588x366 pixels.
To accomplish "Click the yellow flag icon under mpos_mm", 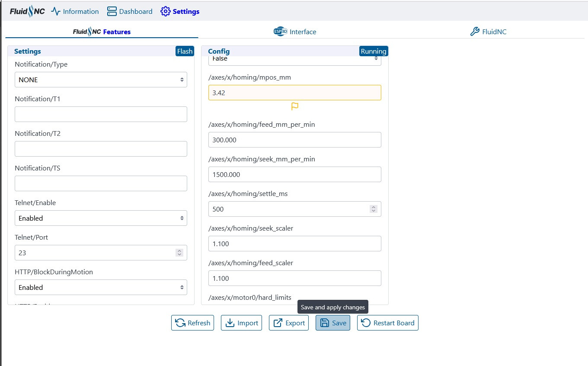I will [x=295, y=106].
